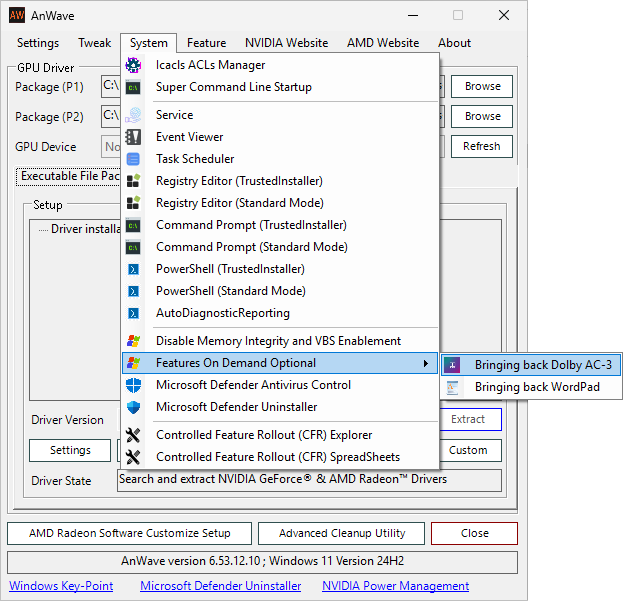Image resolution: width=631 pixels, height=601 pixels.
Task: Click the Driver State status field
Action: point(309,480)
